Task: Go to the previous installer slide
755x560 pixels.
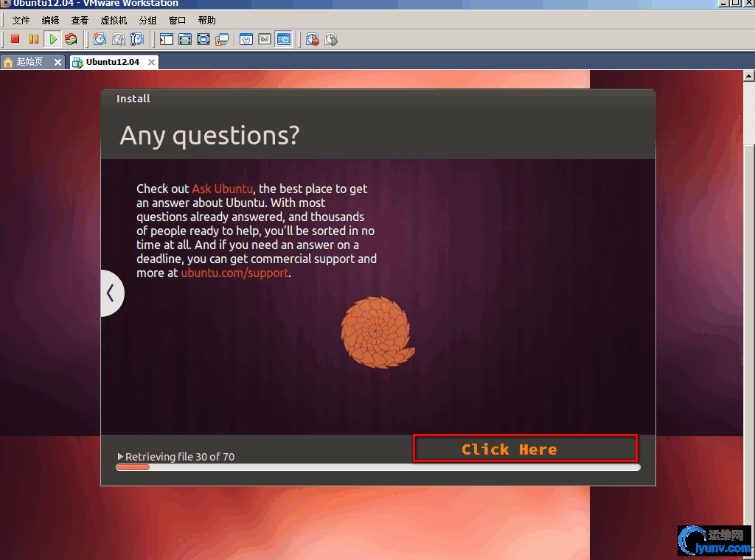Action: tap(111, 293)
